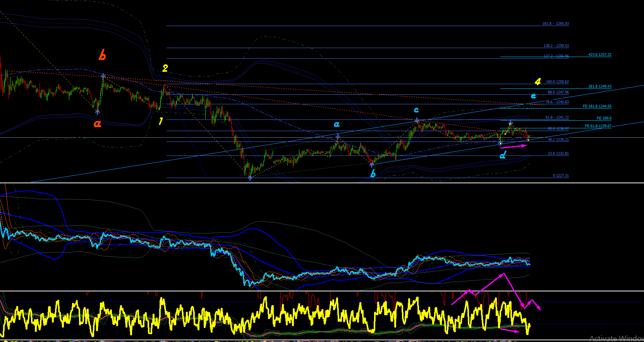Viewport: 644px width, 342px height.
Task: Select the "61.8 - 1241.72" retracement label
Action: tap(557, 117)
